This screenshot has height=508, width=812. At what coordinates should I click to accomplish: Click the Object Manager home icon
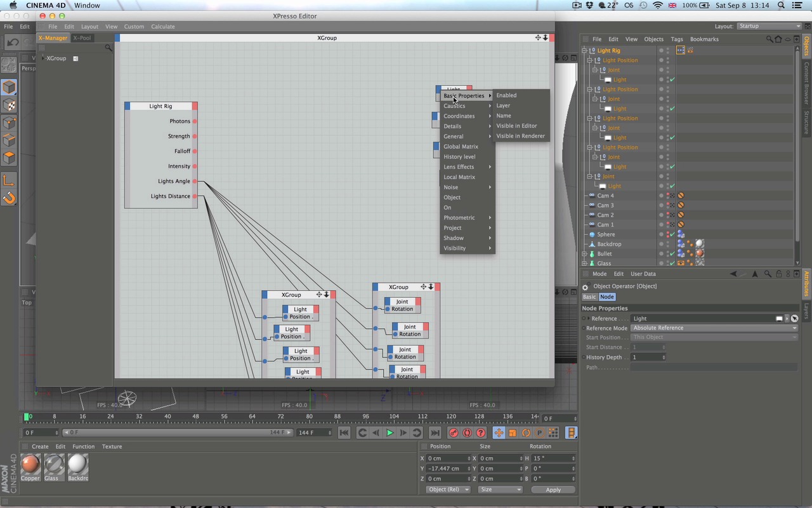(x=778, y=39)
